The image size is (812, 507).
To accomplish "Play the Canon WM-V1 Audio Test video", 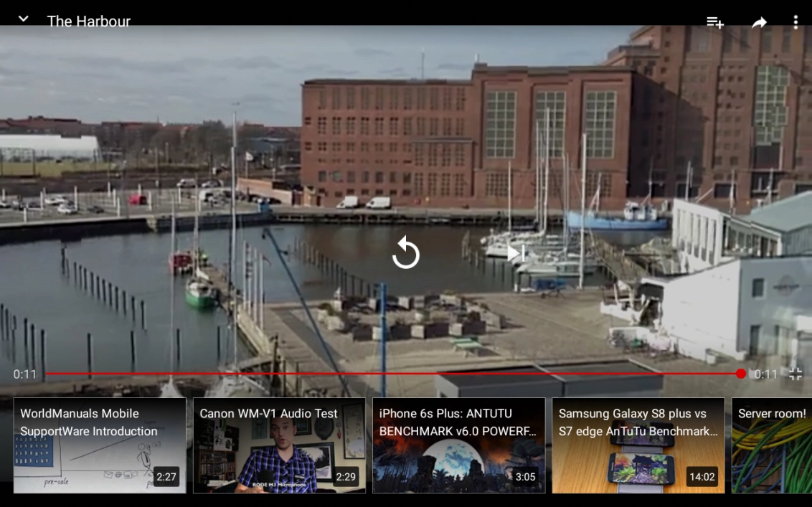I will point(279,445).
